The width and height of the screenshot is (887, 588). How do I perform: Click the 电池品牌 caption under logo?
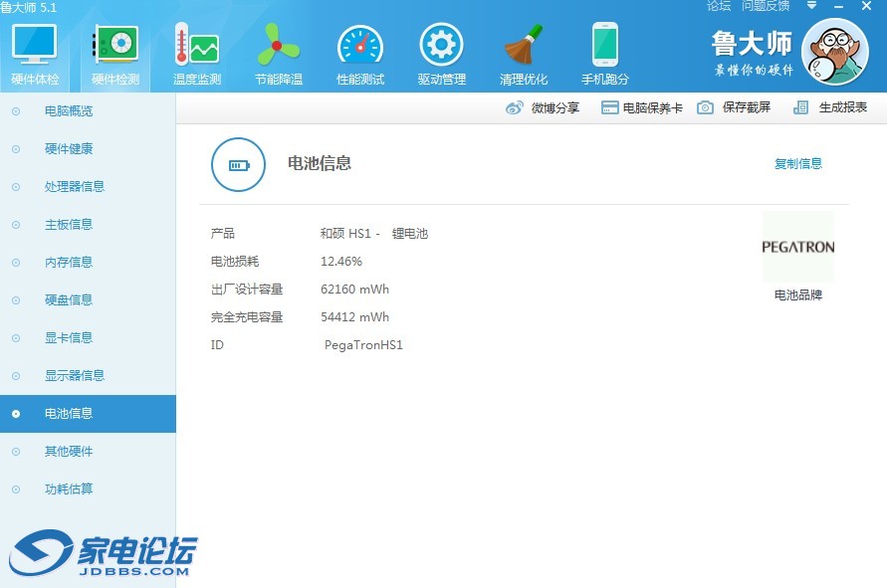point(798,295)
